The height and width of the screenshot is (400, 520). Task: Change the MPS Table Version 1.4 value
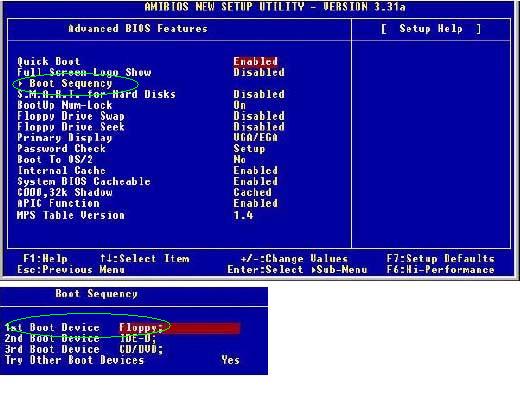[x=243, y=215]
